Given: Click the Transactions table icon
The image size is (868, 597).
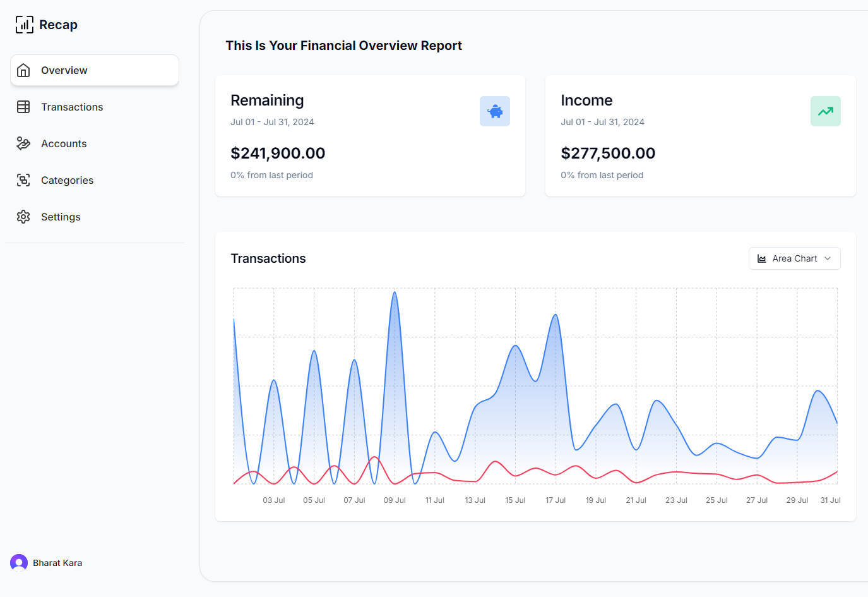Looking at the screenshot, I should pos(23,107).
